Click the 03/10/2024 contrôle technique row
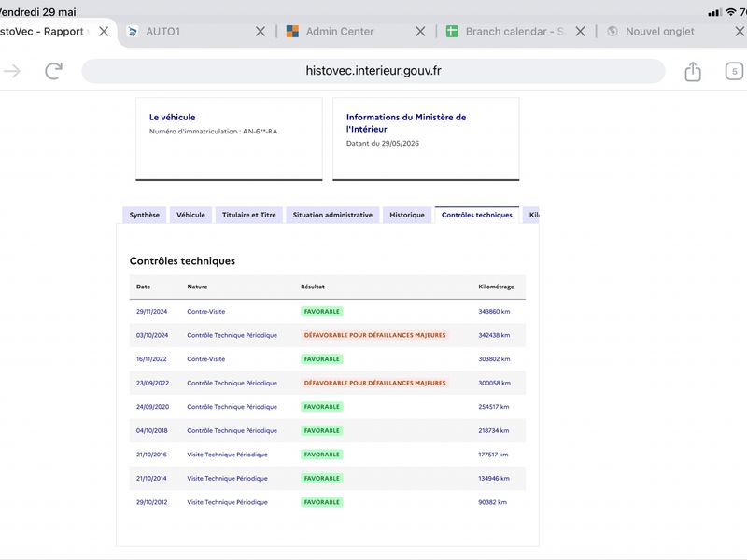The width and height of the screenshot is (747, 560). tap(328, 335)
